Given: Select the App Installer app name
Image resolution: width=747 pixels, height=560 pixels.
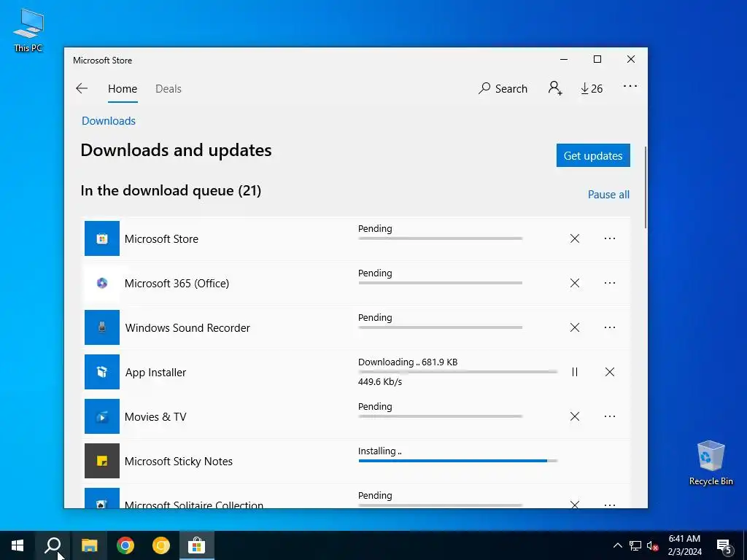Looking at the screenshot, I should (x=156, y=373).
